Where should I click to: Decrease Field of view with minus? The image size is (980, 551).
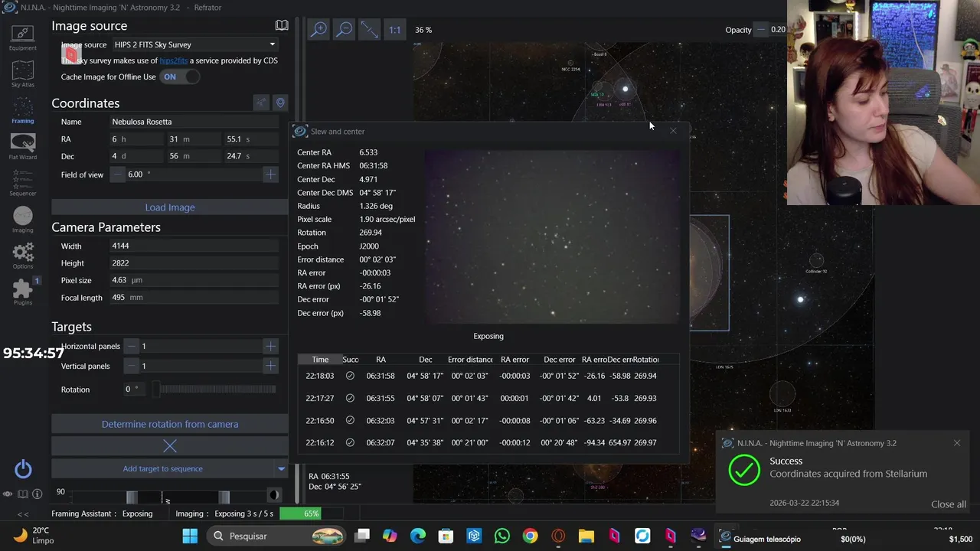pos(117,174)
